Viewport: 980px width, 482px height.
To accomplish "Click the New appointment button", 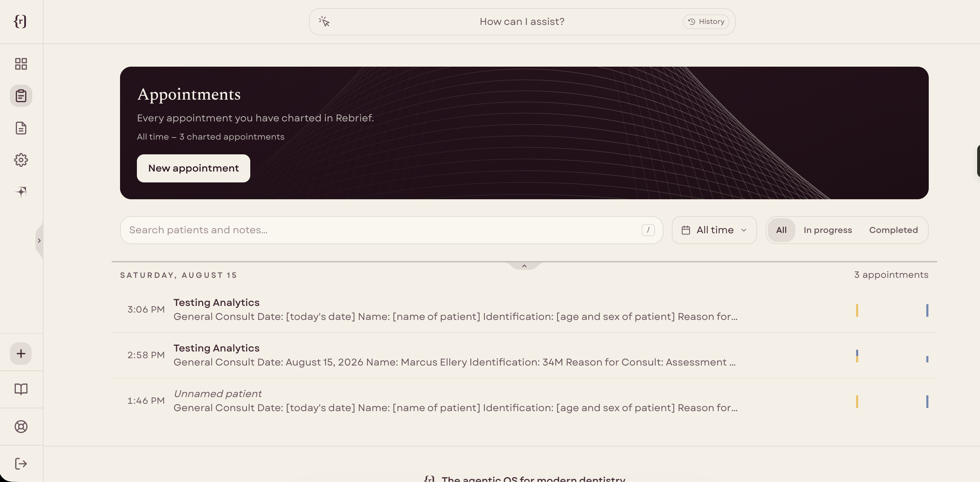I will pyautogui.click(x=193, y=168).
